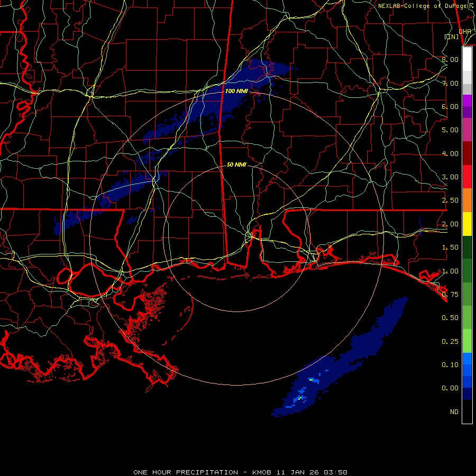This screenshot has height=476, width=476.
Task: Select the yellow swatch above 2.00
Action: click(x=467, y=224)
